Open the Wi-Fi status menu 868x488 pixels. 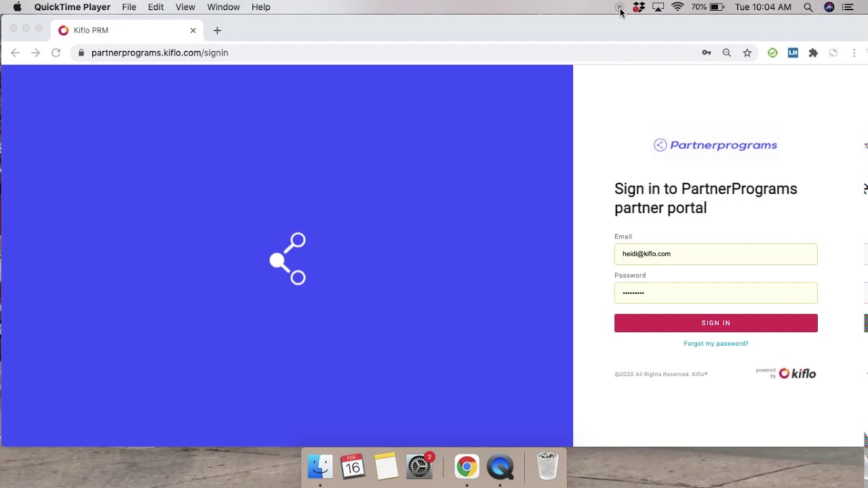tap(677, 7)
